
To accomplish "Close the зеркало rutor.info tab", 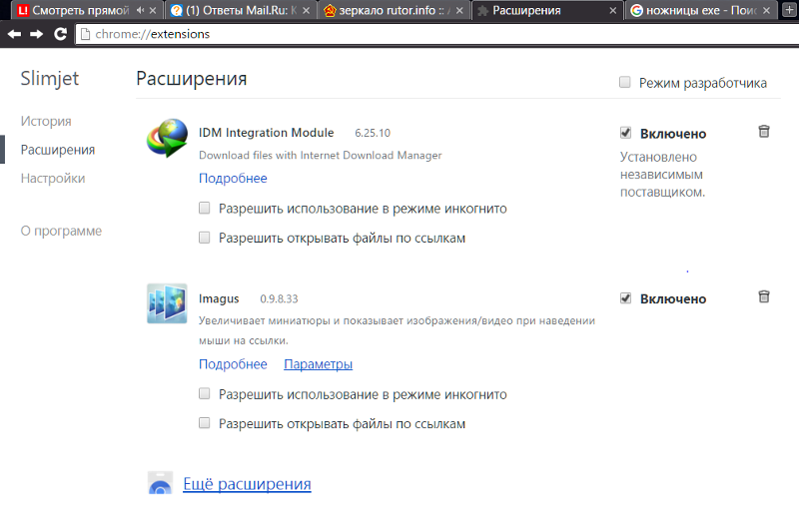I will tap(459, 10).
